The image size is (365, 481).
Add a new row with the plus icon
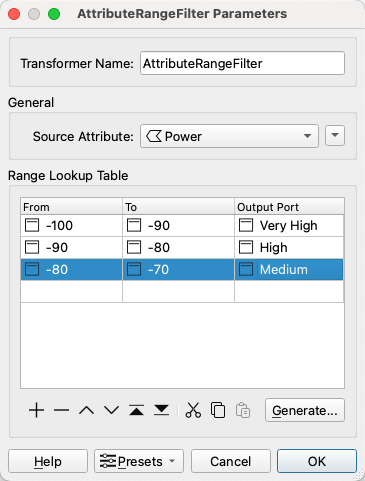point(36,410)
